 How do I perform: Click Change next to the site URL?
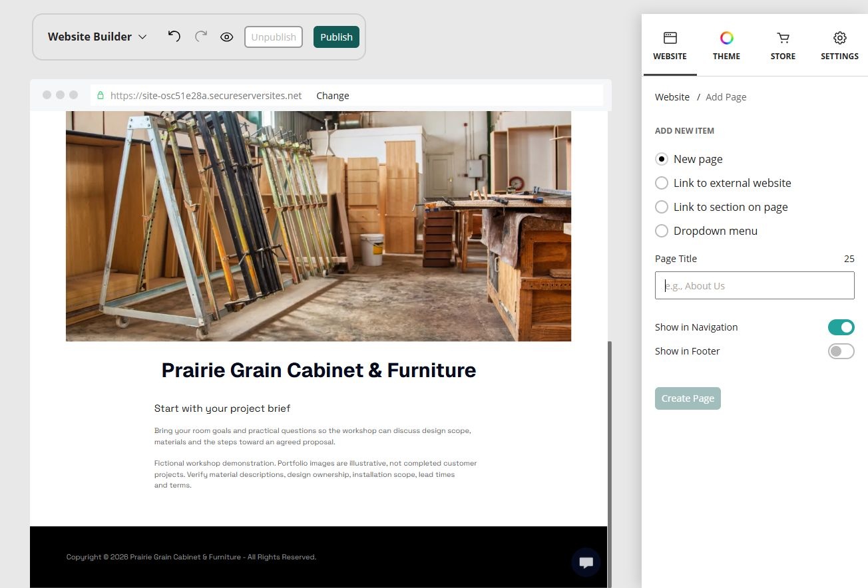[x=333, y=96]
